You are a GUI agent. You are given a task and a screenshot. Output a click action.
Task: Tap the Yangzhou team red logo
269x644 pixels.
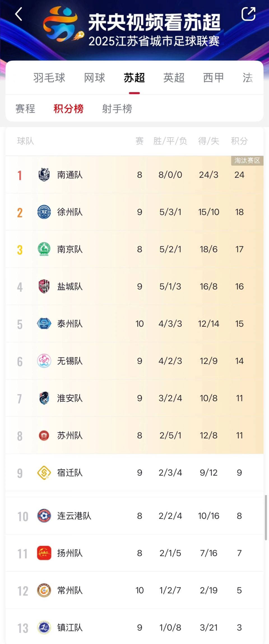pos(44,553)
